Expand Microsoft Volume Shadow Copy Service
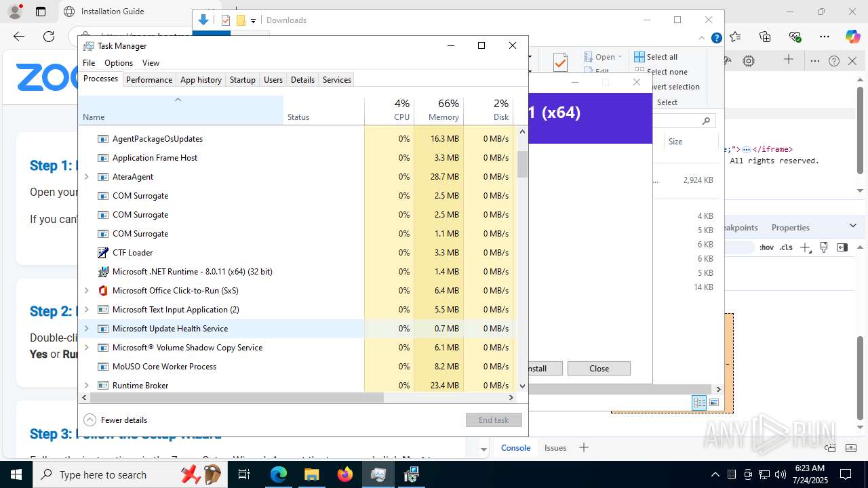The image size is (868, 488). pyautogui.click(x=86, y=348)
